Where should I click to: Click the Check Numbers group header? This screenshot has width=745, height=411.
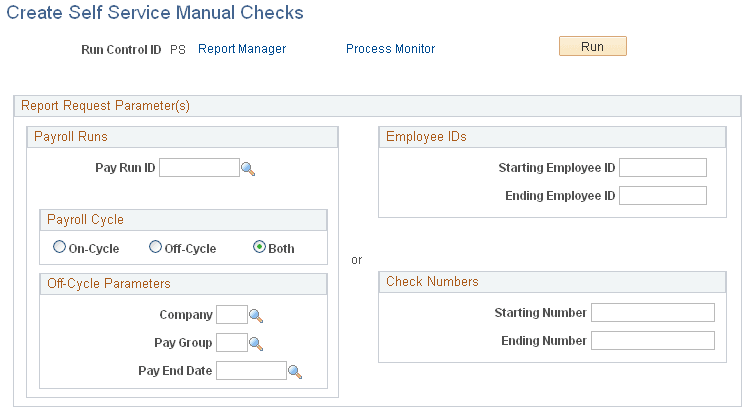552,282
